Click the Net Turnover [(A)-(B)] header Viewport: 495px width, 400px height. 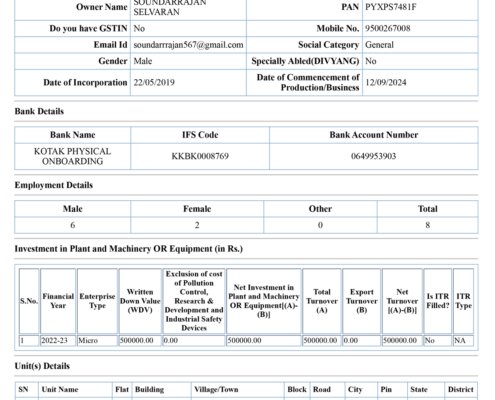402,301
